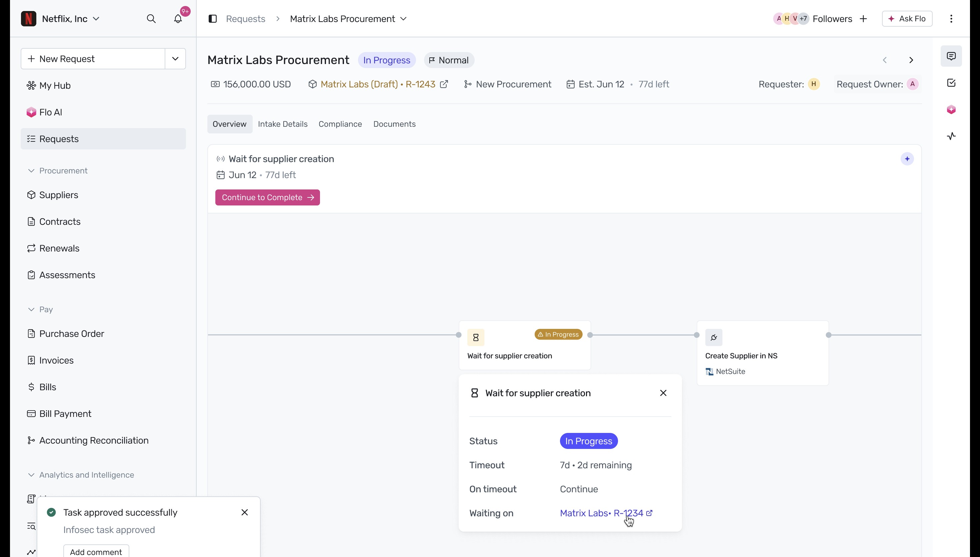This screenshot has height=557, width=980.
Task: Click the +7 followers avatar
Action: click(x=803, y=19)
